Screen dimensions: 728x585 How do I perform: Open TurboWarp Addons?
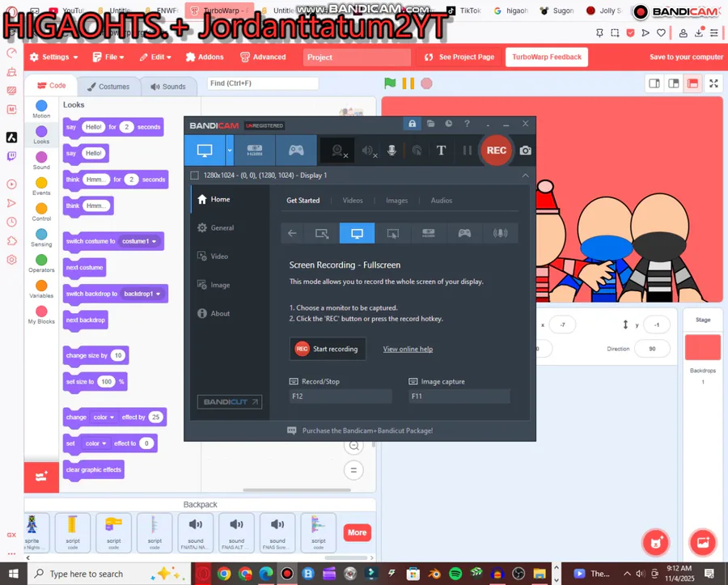205,57
